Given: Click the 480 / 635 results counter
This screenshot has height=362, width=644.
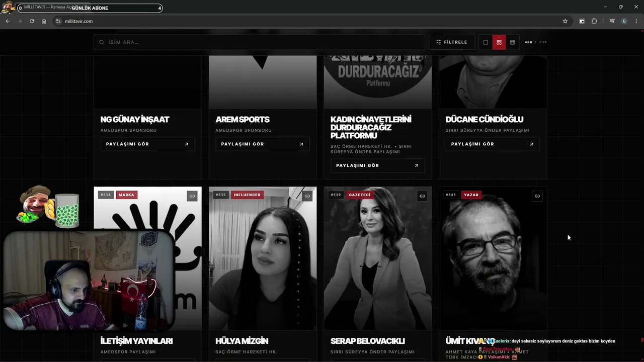Looking at the screenshot, I should (535, 42).
